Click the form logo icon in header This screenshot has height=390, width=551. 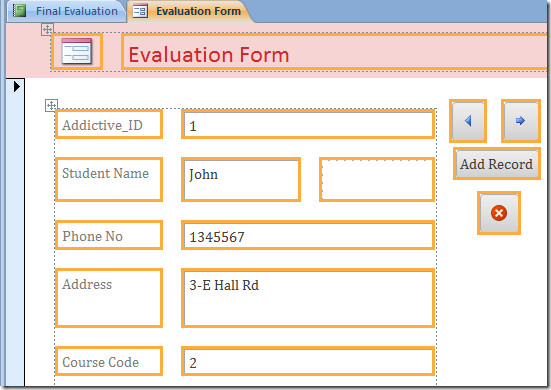pos(77,52)
